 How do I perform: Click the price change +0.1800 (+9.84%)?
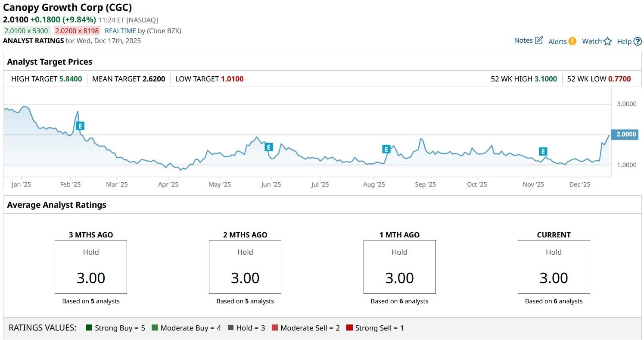(63, 20)
